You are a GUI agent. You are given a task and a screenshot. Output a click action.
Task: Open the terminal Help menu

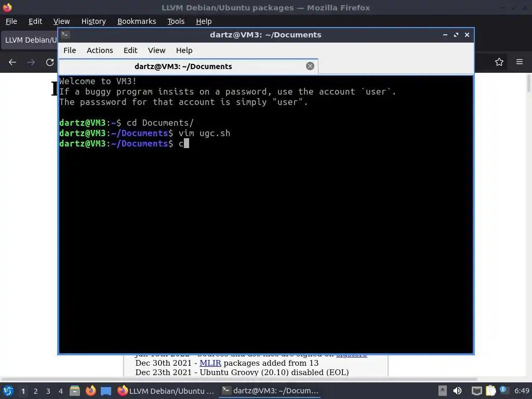pos(184,50)
